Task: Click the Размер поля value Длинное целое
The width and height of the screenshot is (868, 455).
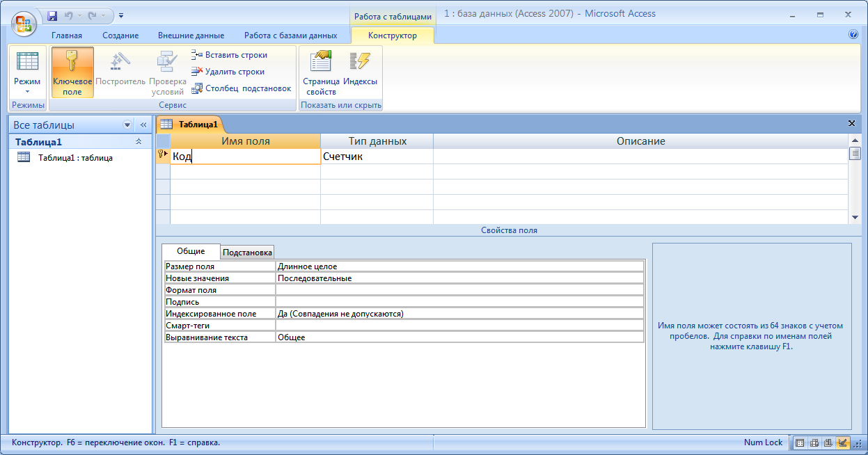Action: (x=459, y=266)
